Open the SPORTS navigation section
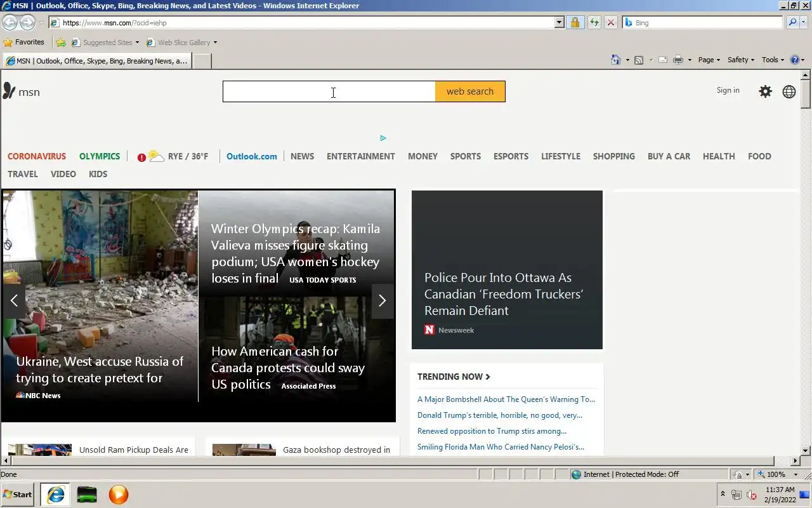The height and width of the screenshot is (508, 812). (466, 156)
